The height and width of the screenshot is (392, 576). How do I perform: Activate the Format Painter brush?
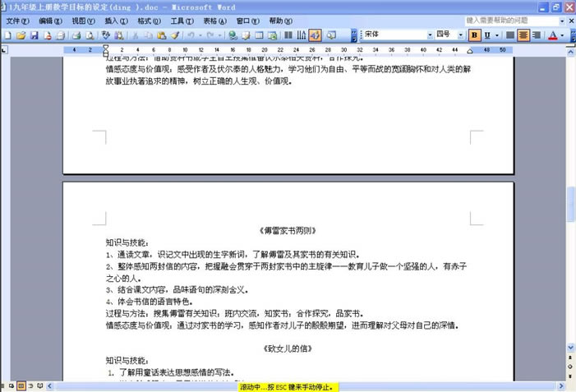[x=175, y=35]
